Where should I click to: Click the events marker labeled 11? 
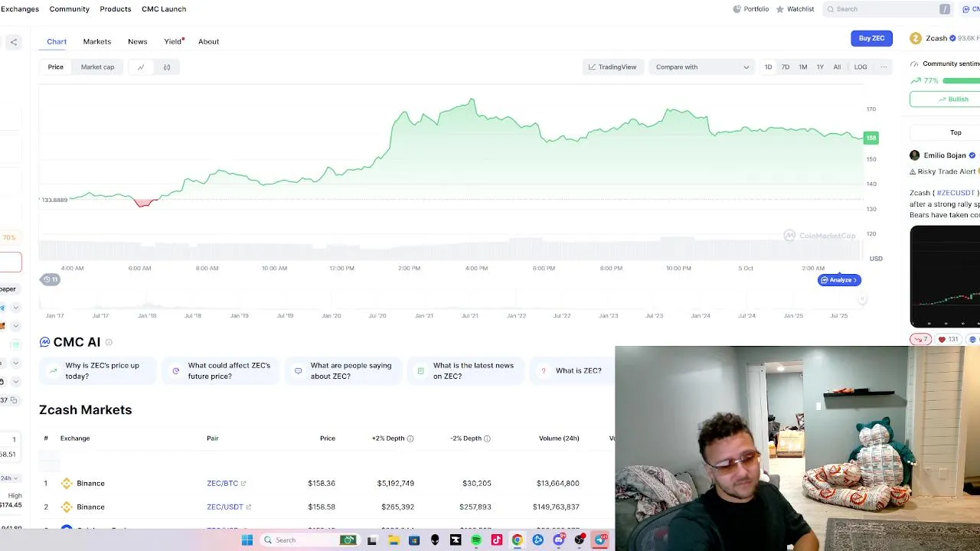tap(50, 279)
